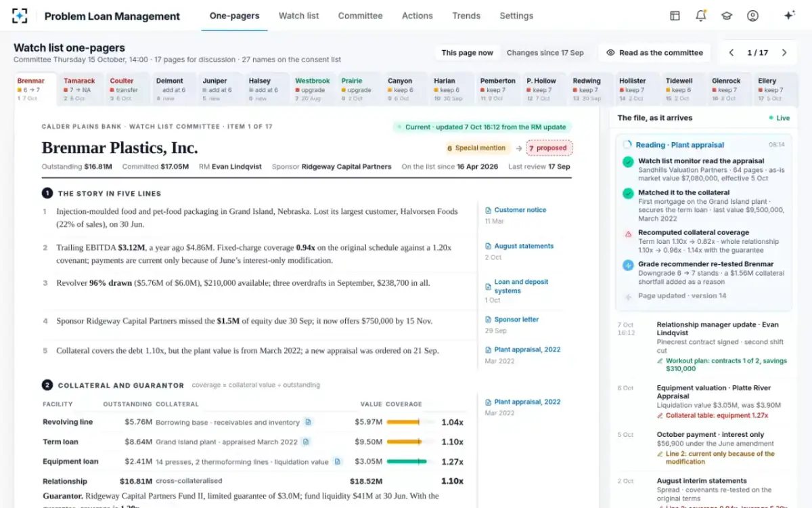
Task: Select the Canyon one-pager tab
Action: click(x=406, y=89)
